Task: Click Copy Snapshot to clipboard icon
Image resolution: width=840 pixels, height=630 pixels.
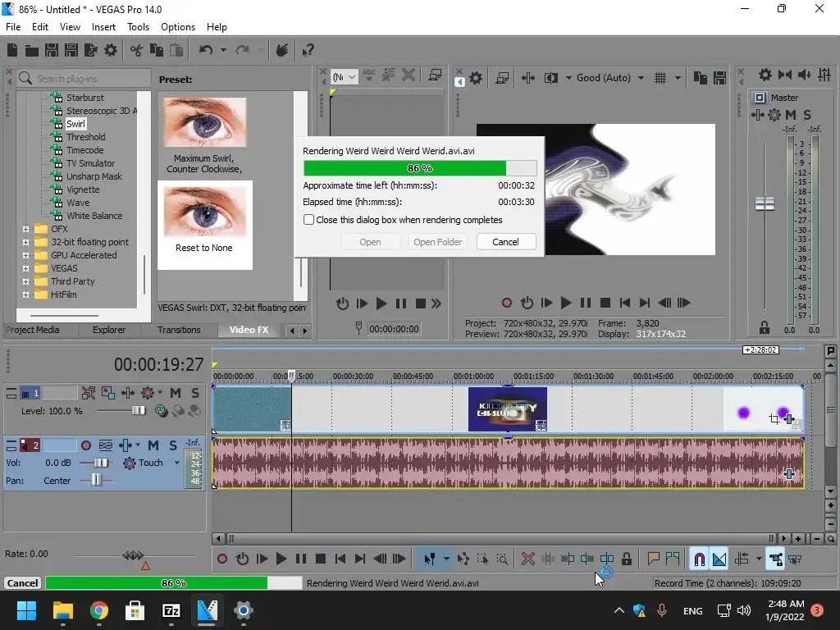Action: pyautogui.click(x=701, y=78)
